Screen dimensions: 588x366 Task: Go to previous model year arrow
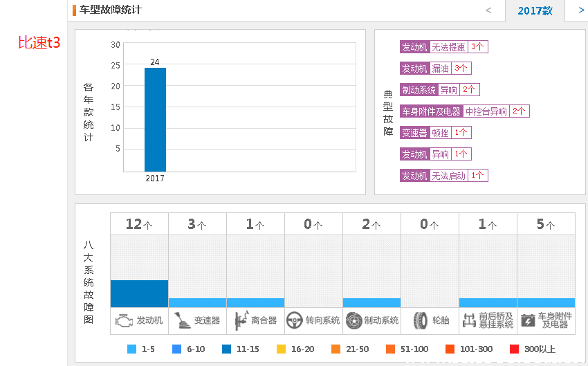point(488,10)
